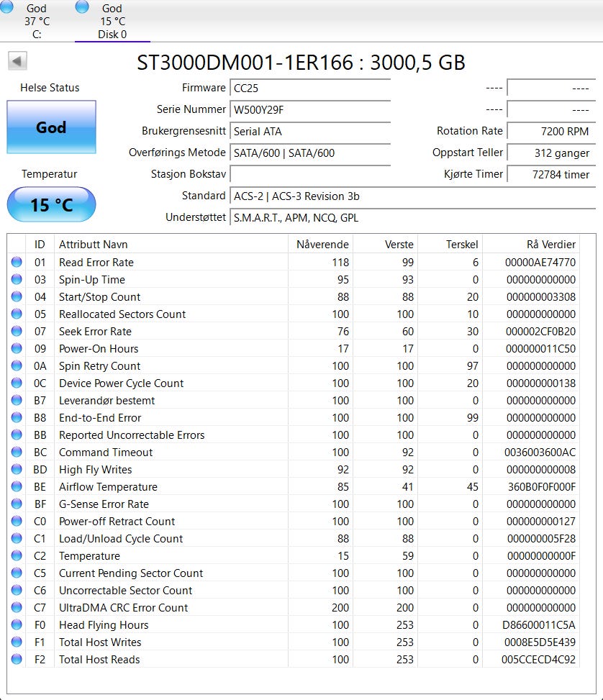
Task: Click the status dot for Reallocated Sectors Count
Action: click(x=17, y=314)
